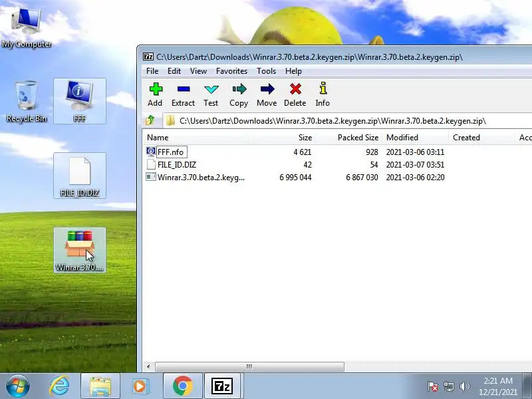Open Windows Explorer from taskbar
This screenshot has width=532, height=399.
tap(100, 386)
